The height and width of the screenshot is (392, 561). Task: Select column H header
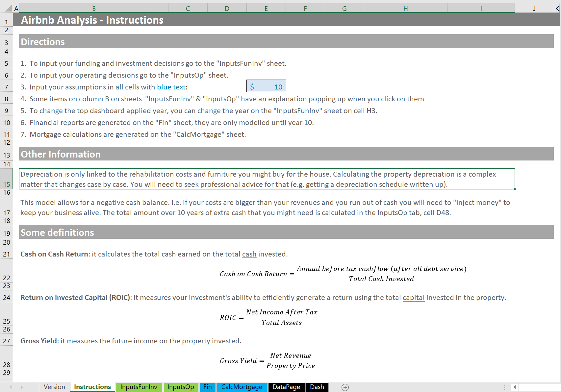(x=406, y=9)
